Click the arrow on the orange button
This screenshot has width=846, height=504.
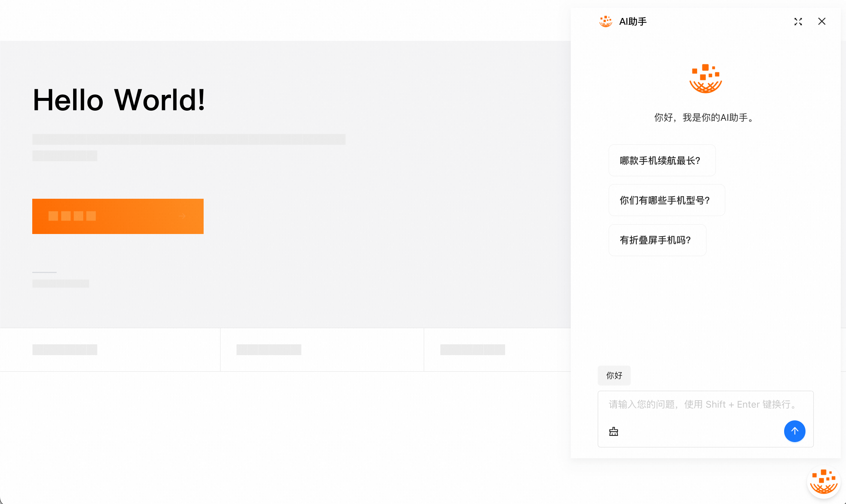tap(182, 216)
